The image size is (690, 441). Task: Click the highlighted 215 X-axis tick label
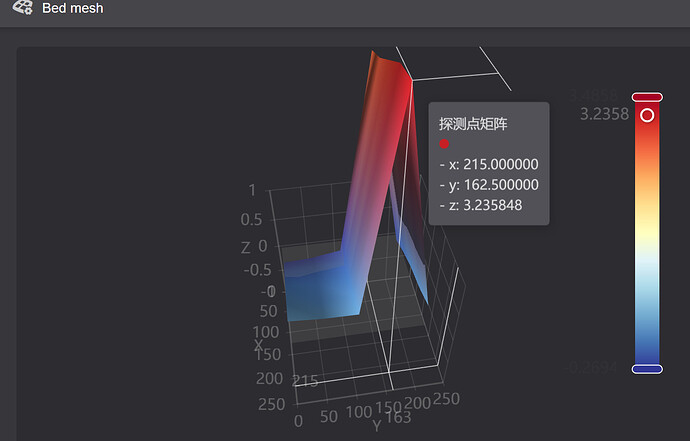point(306,380)
